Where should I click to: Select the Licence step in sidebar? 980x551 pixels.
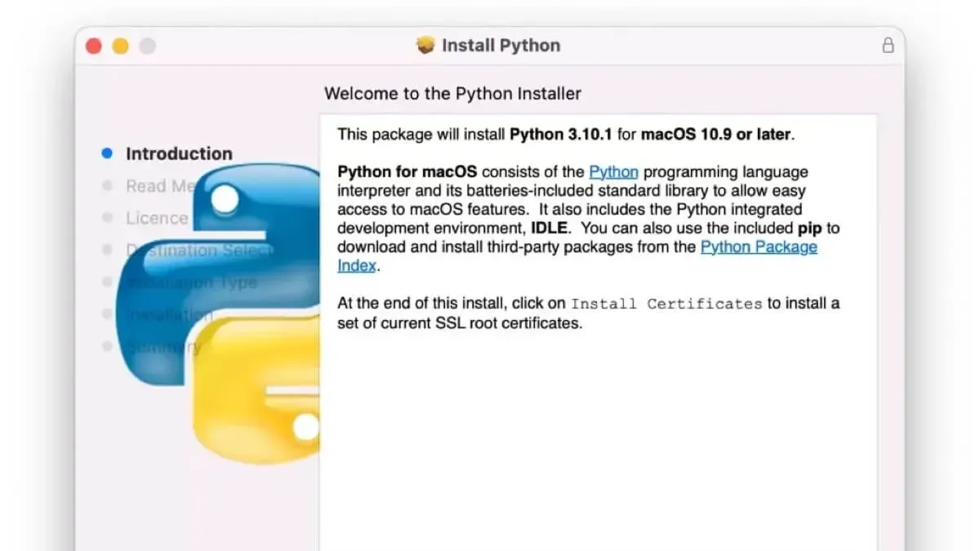click(157, 218)
